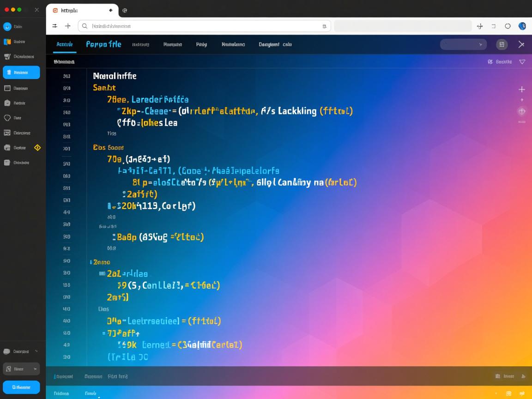Expand the downward triangle below the header

pos(522,62)
